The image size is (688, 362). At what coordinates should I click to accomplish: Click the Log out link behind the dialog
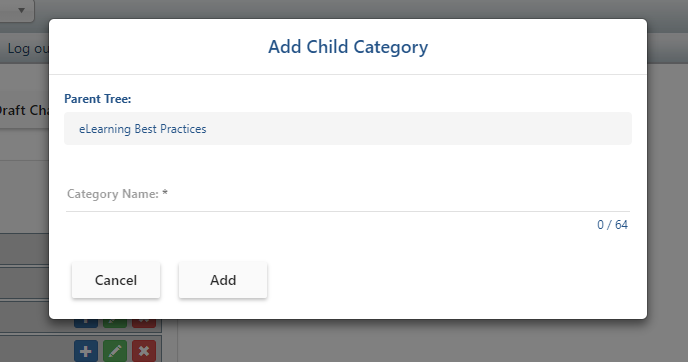pos(27,48)
